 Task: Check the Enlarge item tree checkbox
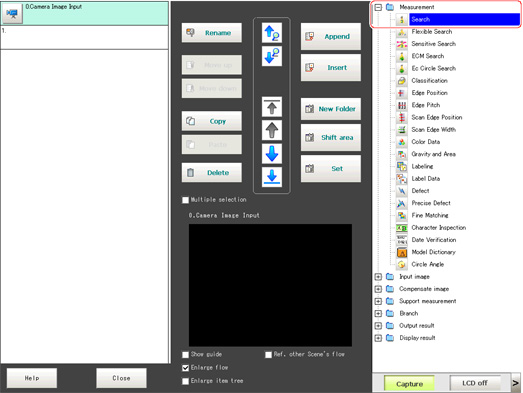[185, 381]
